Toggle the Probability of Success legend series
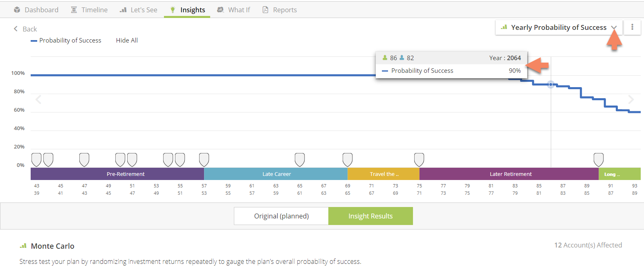 coord(66,40)
